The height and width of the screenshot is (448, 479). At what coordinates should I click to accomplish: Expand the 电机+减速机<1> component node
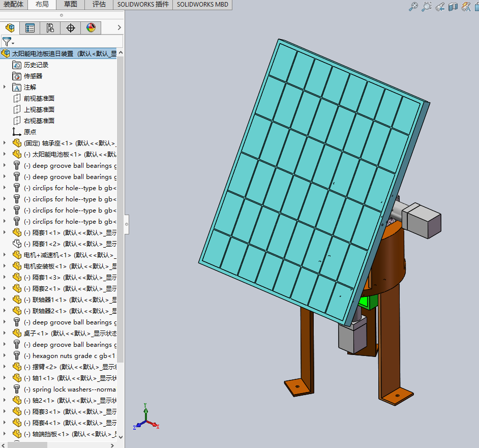coord(5,255)
